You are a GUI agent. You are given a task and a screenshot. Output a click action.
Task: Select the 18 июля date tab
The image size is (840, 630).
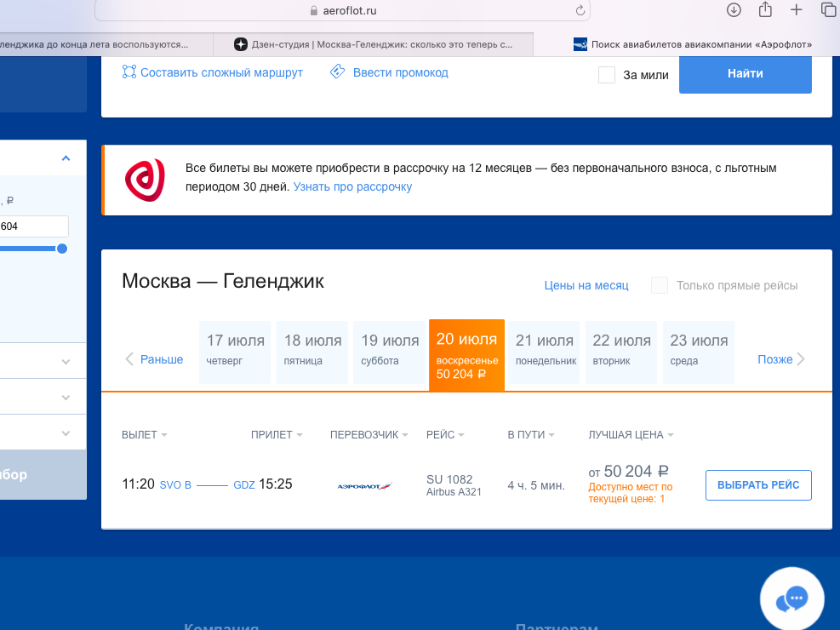click(312, 352)
